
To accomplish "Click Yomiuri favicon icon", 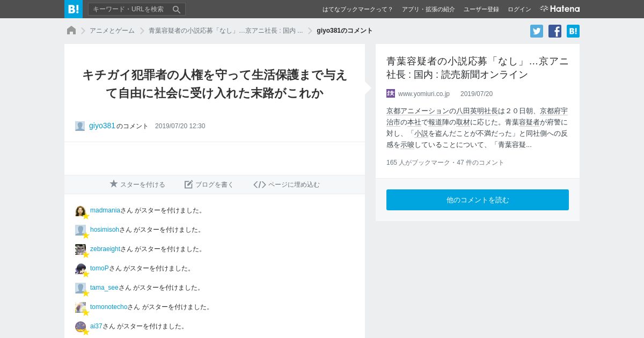I will coord(391,93).
